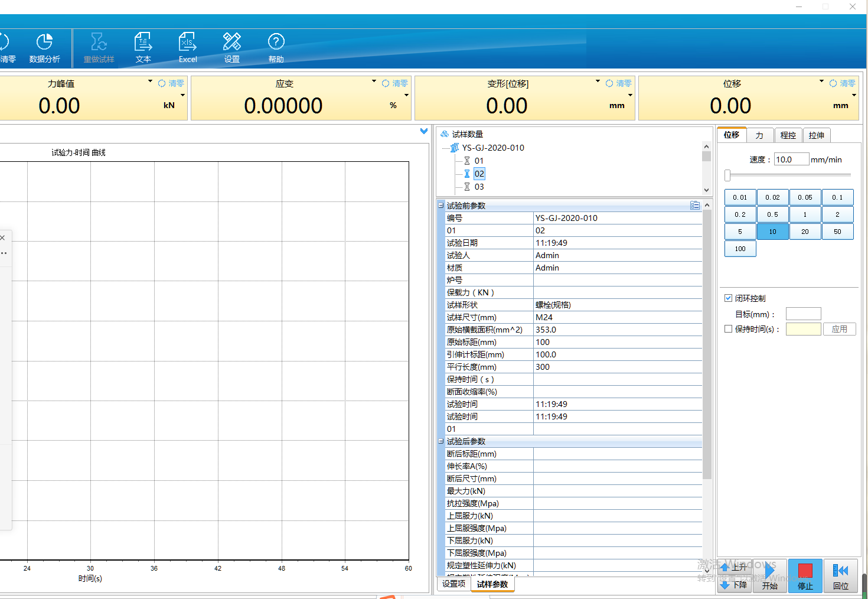Set speed preset 100
This screenshot has height=599, width=868.
740,249
